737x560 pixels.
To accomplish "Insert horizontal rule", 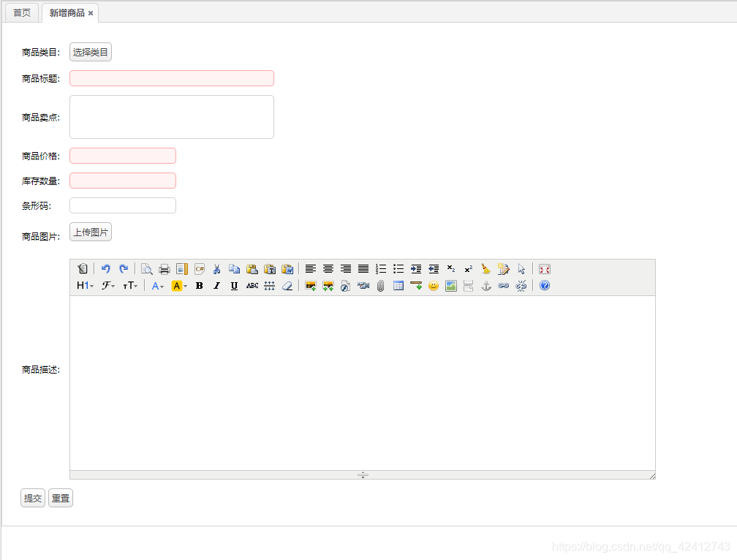I will [x=416, y=286].
